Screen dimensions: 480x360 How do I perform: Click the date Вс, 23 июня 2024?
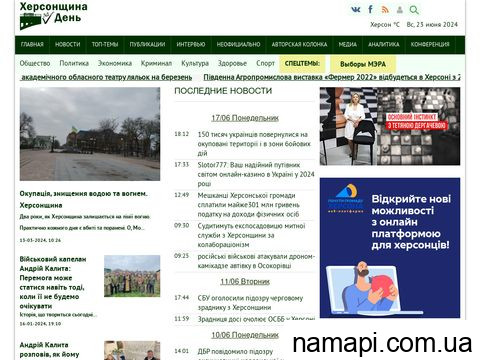click(x=432, y=24)
